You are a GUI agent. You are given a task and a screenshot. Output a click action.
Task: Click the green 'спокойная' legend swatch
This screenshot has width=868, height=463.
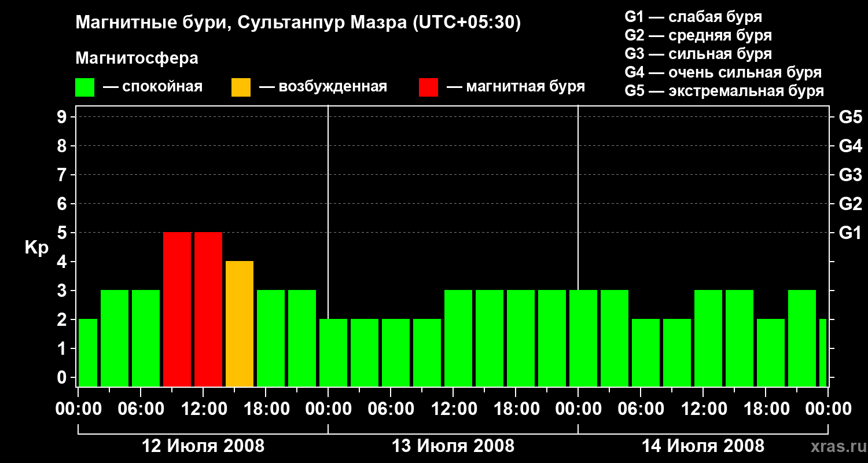(85, 87)
